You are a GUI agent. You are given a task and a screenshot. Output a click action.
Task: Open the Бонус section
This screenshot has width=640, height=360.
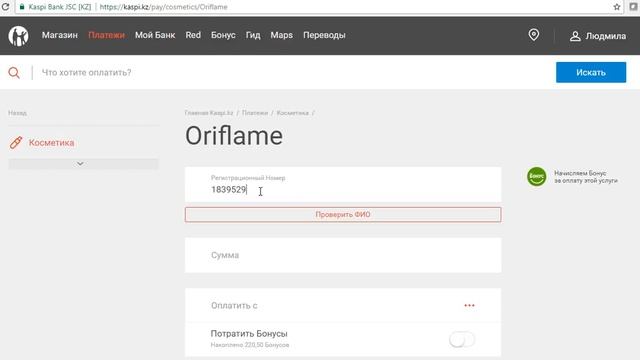coord(223,35)
